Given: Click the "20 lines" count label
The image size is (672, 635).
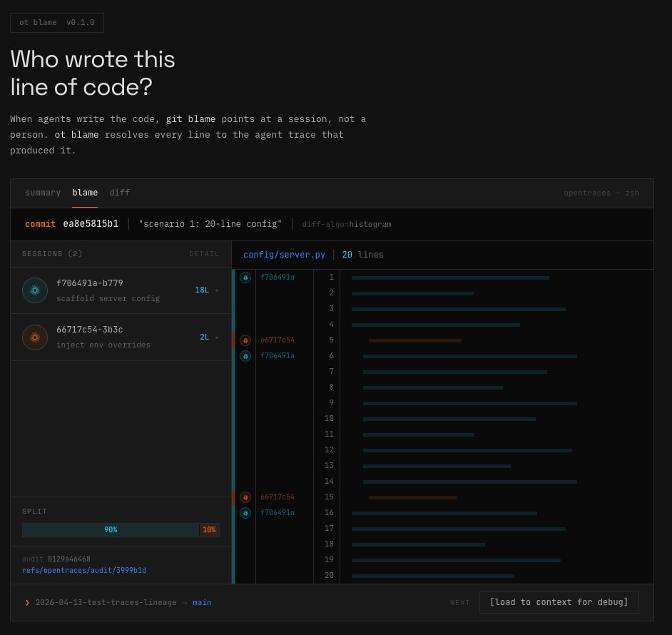Looking at the screenshot, I should [x=362, y=255].
